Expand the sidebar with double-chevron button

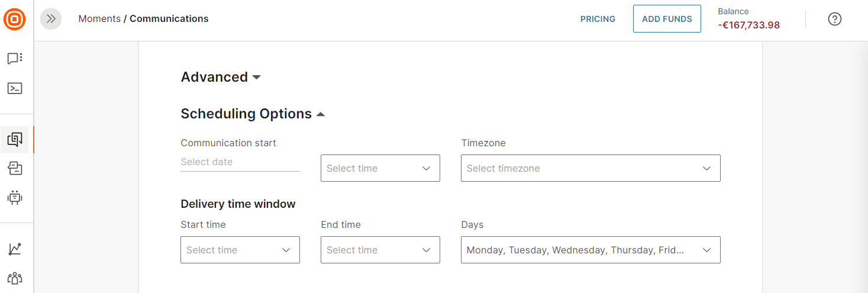pyautogui.click(x=51, y=19)
